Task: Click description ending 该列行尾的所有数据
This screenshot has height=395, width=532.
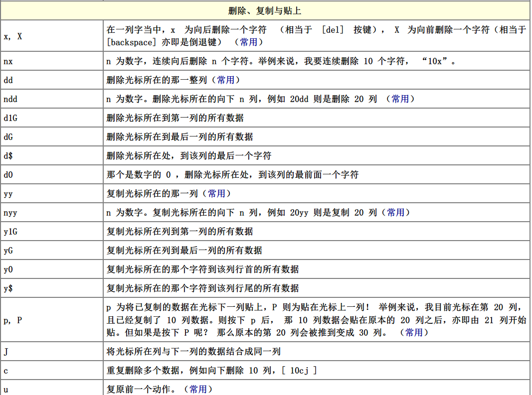Action: (x=202, y=288)
